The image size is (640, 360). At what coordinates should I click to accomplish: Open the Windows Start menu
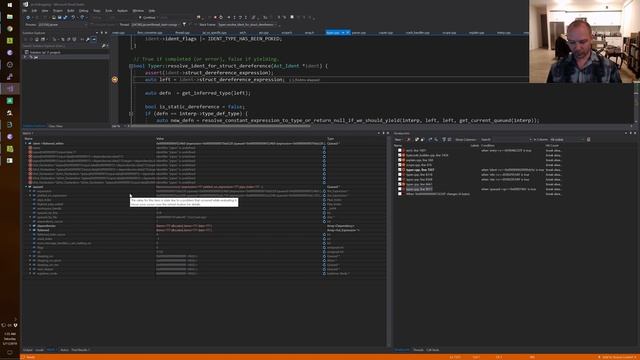[10, 5]
